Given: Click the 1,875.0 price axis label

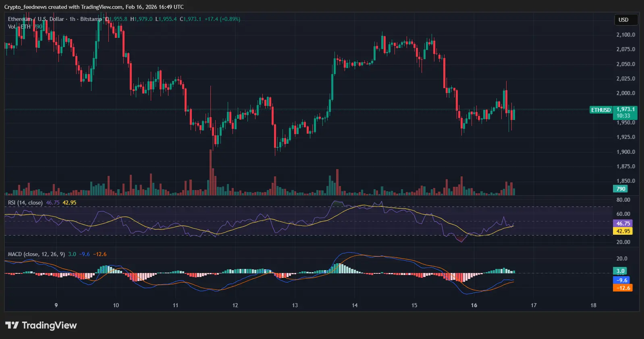Looking at the screenshot, I should click(x=625, y=166).
